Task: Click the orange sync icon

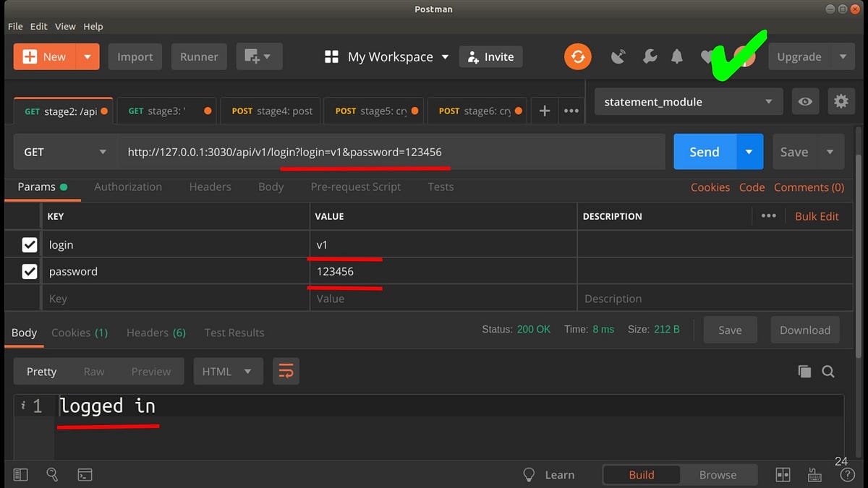Action: click(x=577, y=57)
